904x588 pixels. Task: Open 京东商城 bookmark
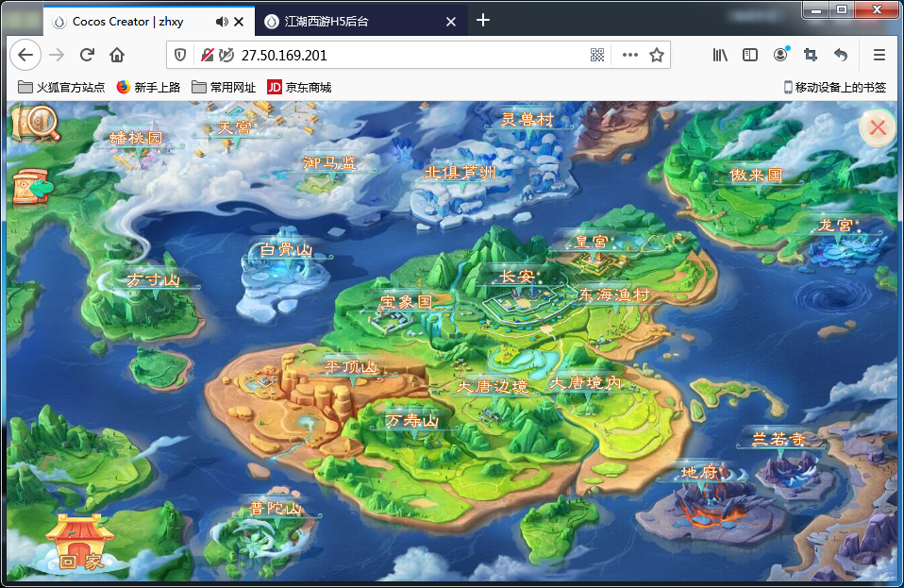click(299, 87)
